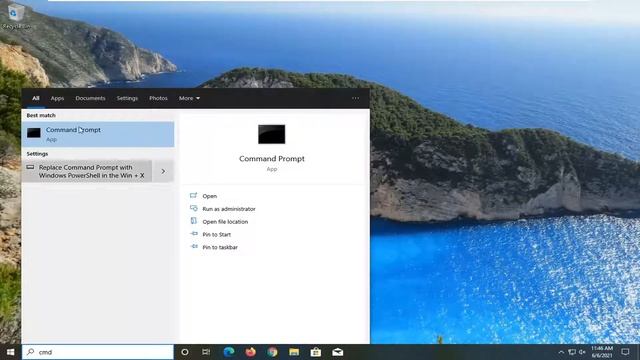This screenshot has width=640, height=360.
Task: Click the Best match heading
Action: coord(41,116)
